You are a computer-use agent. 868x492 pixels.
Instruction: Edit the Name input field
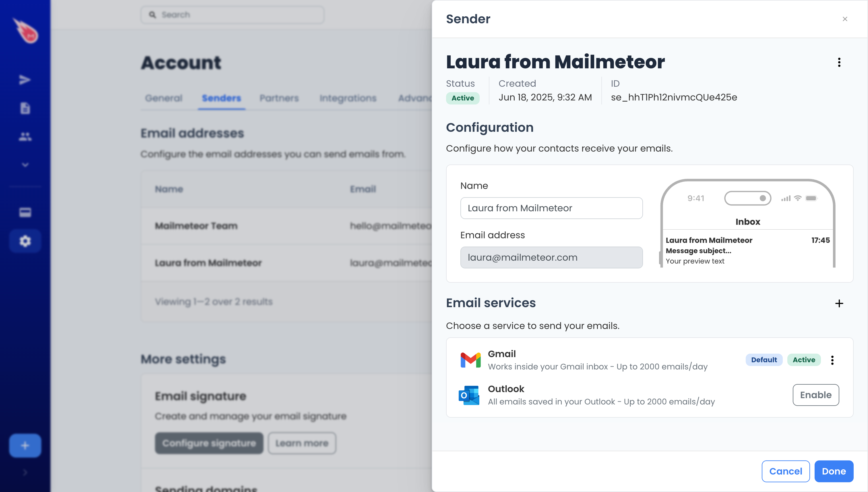pyautogui.click(x=551, y=208)
